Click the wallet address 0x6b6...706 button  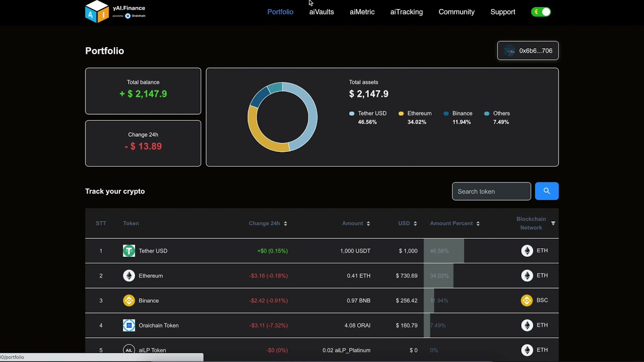click(x=528, y=51)
